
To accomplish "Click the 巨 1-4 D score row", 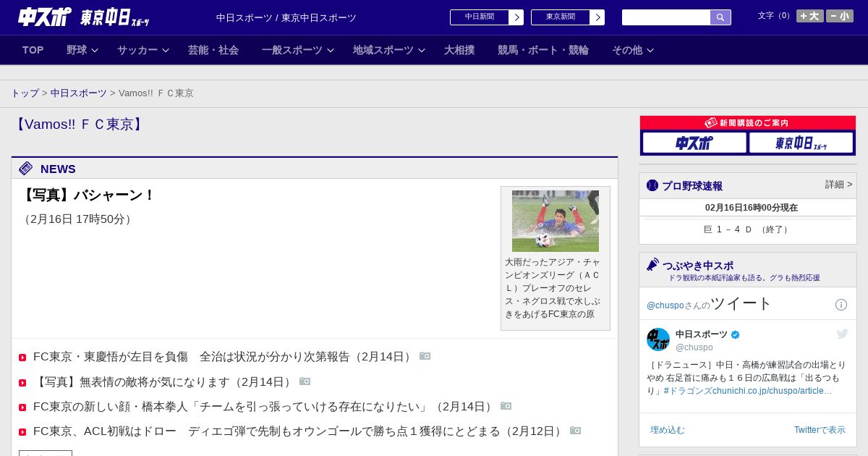I will tap(748, 229).
